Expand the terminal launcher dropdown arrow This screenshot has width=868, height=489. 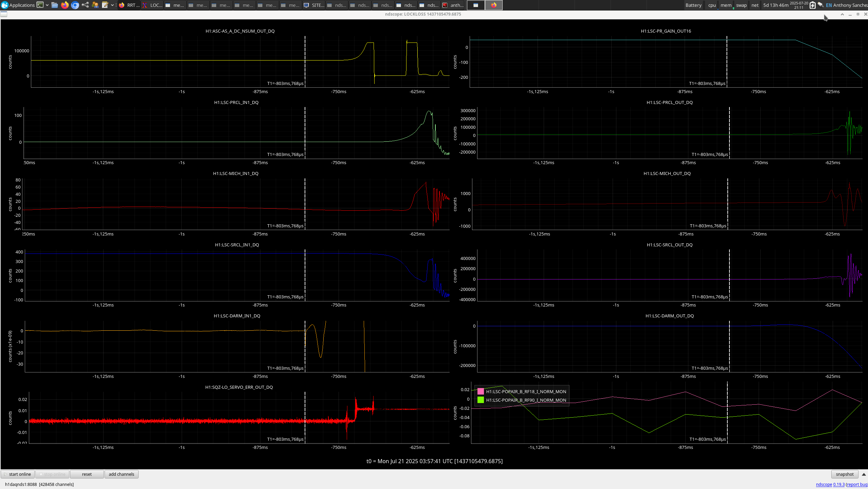tap(47, 5)
